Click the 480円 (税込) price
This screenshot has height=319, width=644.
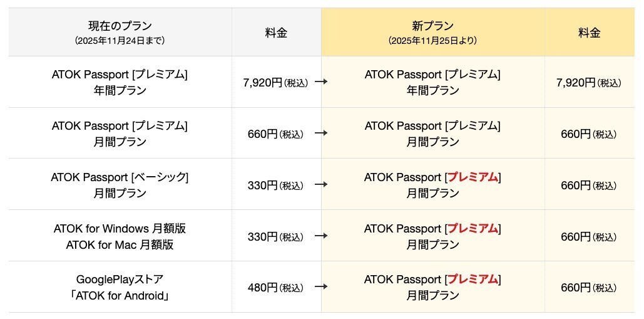(x=275, y=288)
